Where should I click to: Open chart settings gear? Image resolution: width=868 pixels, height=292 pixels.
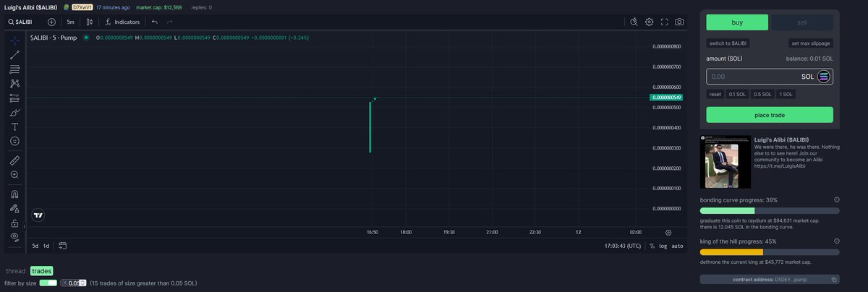[x=650, y=22]
